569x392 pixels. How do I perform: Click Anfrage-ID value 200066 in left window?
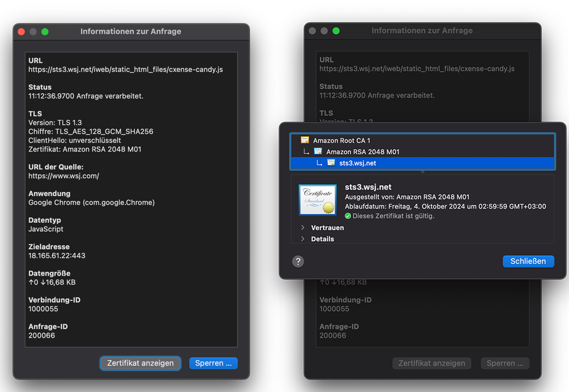[x=42, y=335]
